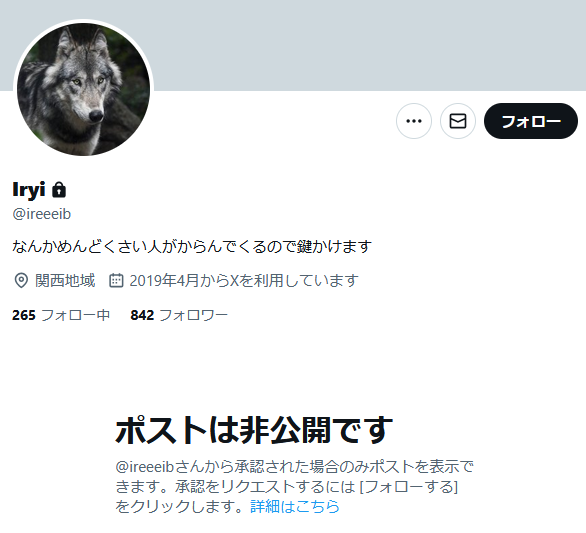
Task: Click the ポストは非公開です heading
Action: click(254, 430)
